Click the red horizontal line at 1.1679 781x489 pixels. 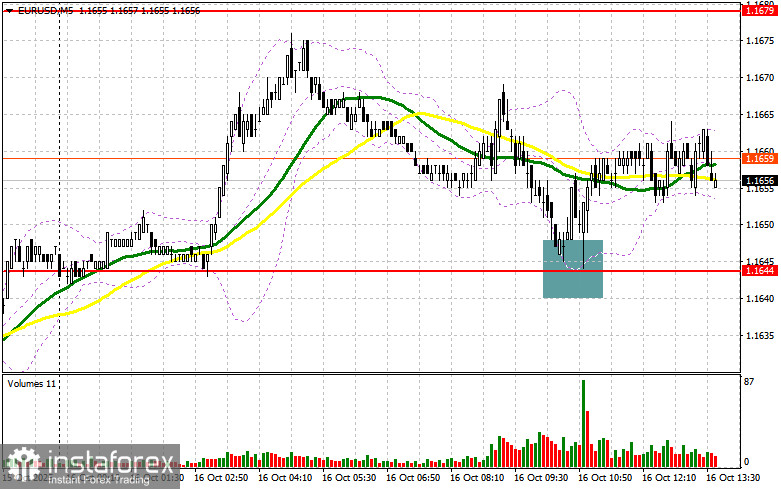(x=371, y=10)
